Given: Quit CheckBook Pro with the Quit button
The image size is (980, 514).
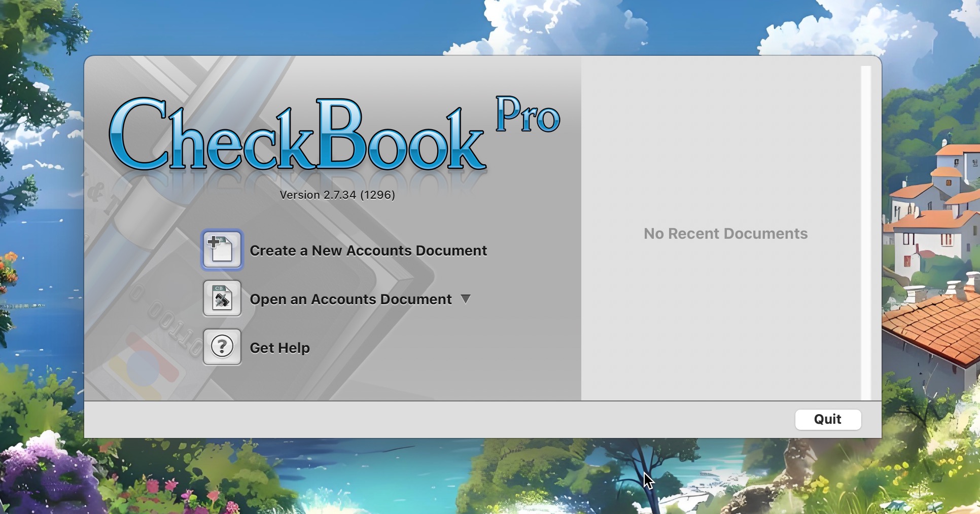Looking at the screenshot, I should [x=828, y=419].
